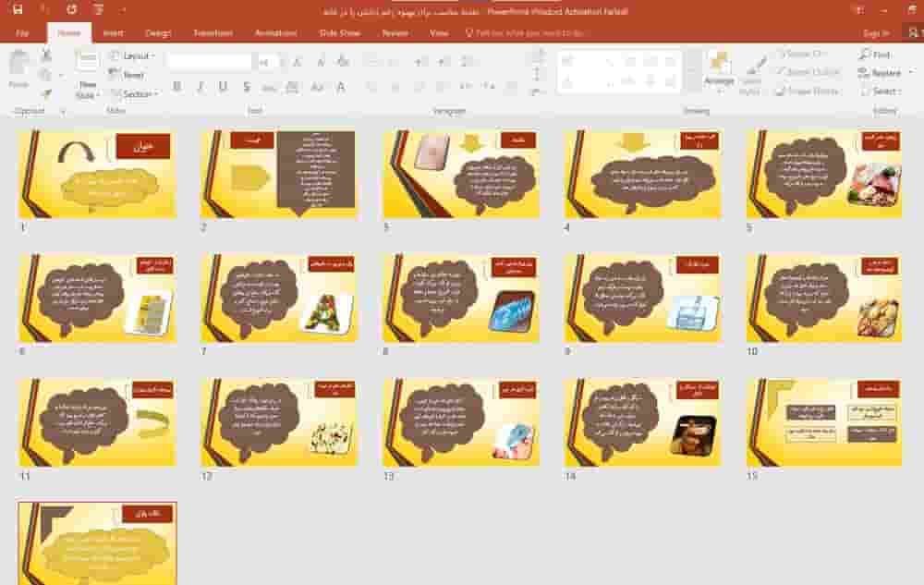Open the Slide Show tab
The width and height of the screenshot is (924, 585).
coord(339,33)
